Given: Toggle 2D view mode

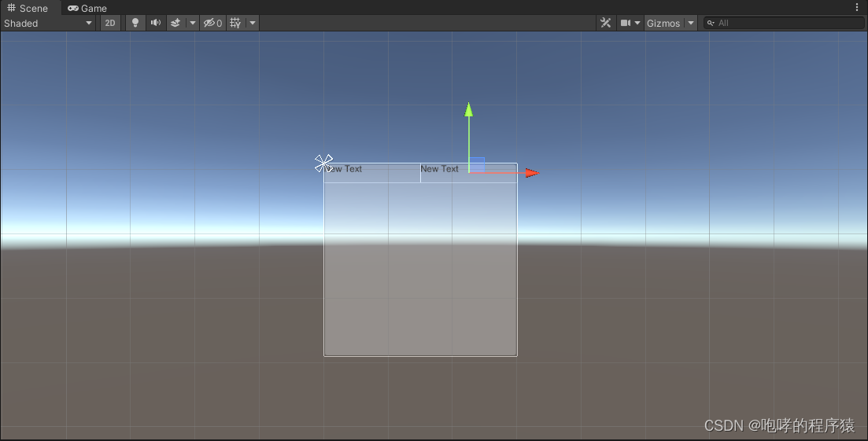Looking at the screenshot, I should pyautogui.click(x=110, y=23).
